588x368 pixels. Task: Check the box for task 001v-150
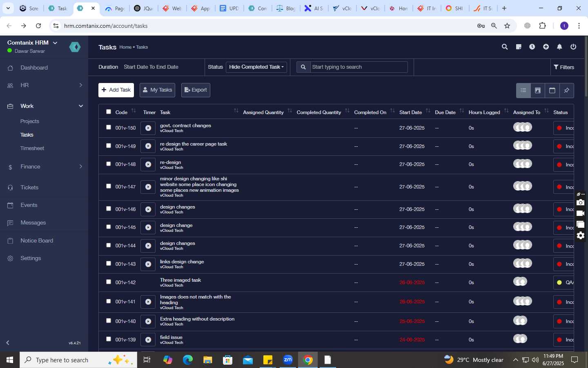tap(109, 128)
